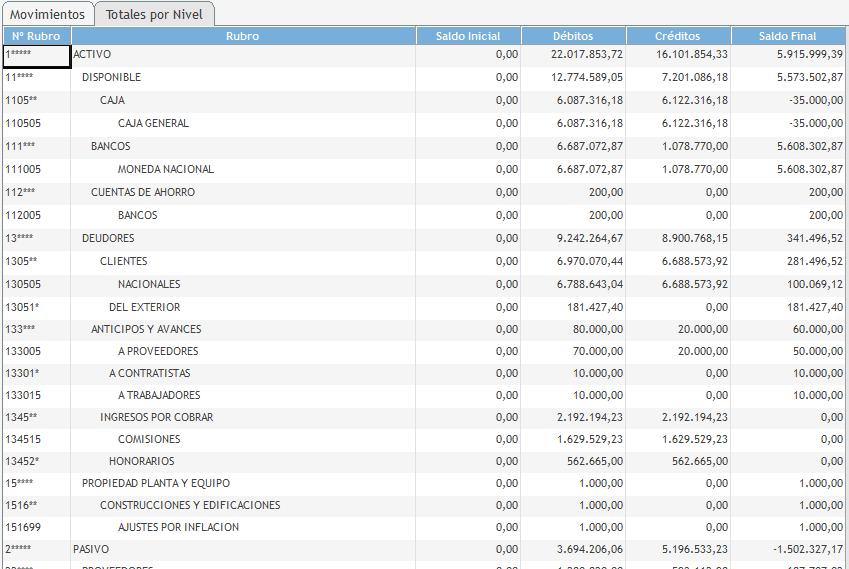The height and width of the screenshot is (569, 849).
Task: Click the Débitos column header
Action: pos(573,36)
